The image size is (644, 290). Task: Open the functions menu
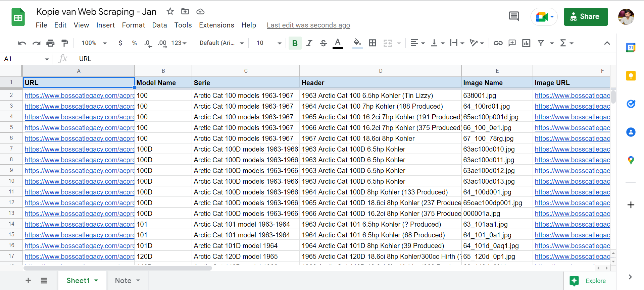click(566, 43)
